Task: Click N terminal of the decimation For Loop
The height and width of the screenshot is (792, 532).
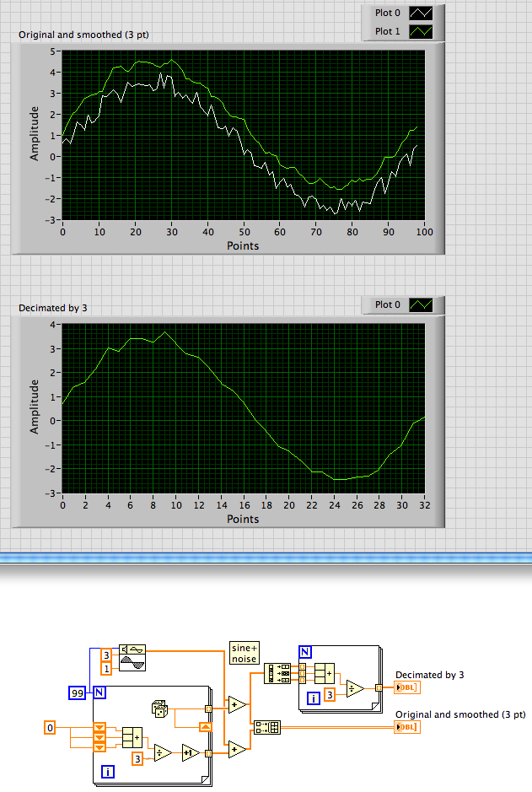Action: [x=305, y=652]
